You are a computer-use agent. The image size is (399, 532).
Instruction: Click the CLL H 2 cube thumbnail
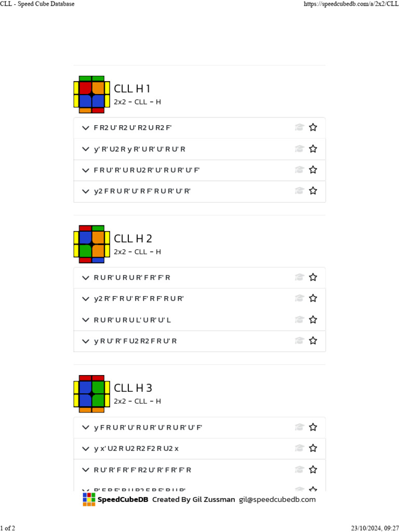[92, 244]
